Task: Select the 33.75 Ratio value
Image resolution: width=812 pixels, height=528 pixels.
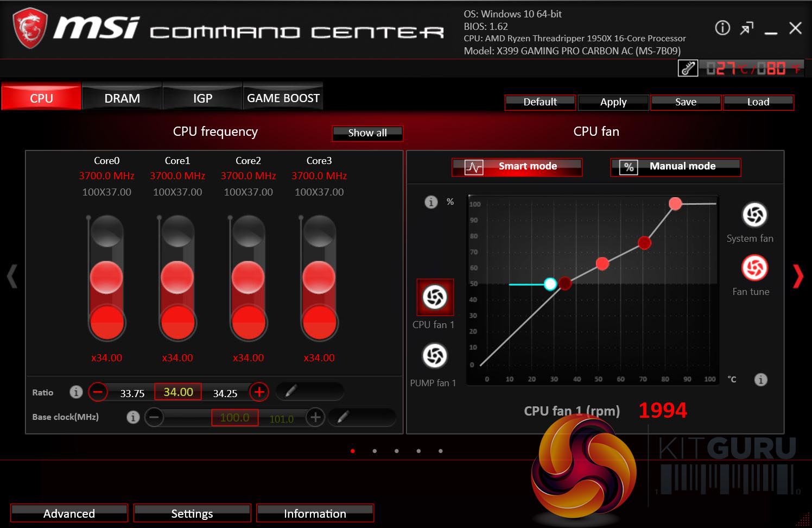Action: [132, 393]
